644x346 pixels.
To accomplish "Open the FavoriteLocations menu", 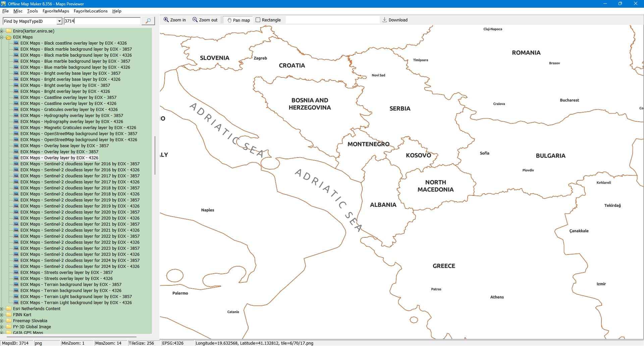I will (x=91, y=11).
